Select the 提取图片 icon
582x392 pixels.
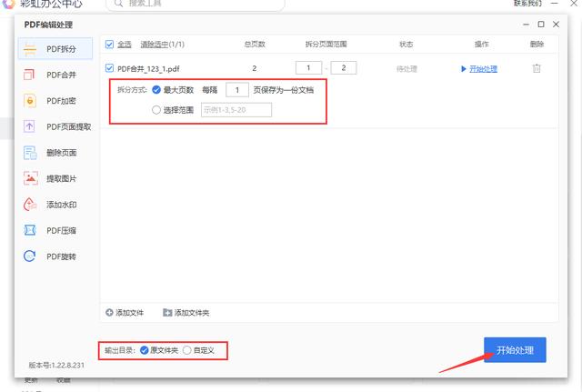(x=30, y=178)
